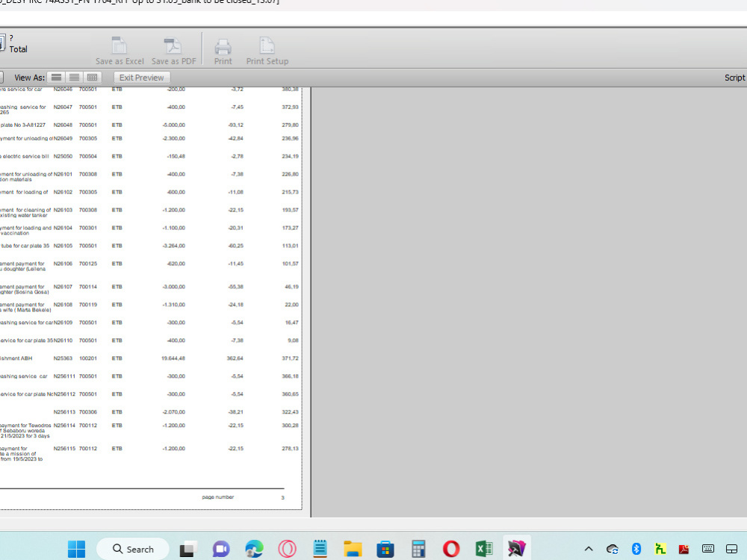
Task: Click amount 19.644,48 in the report
Action: [x=173, y=358]
